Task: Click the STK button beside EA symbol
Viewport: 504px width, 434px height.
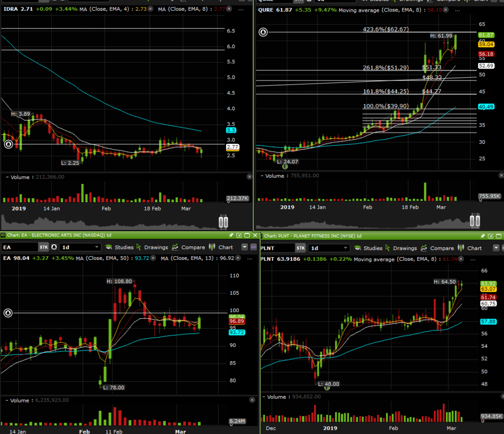Action: (43, 247)
